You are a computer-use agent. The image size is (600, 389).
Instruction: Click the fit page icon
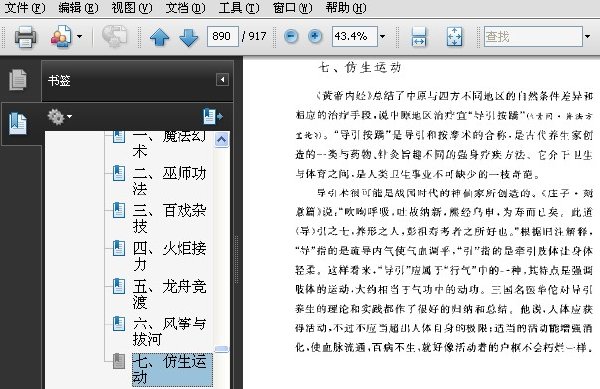click(454, 37)
